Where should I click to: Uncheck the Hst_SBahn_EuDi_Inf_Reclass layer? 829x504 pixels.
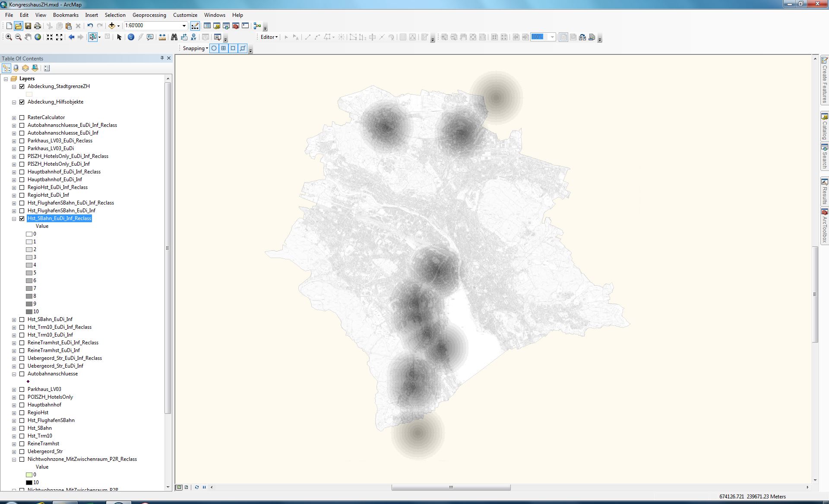click(22, 219)
